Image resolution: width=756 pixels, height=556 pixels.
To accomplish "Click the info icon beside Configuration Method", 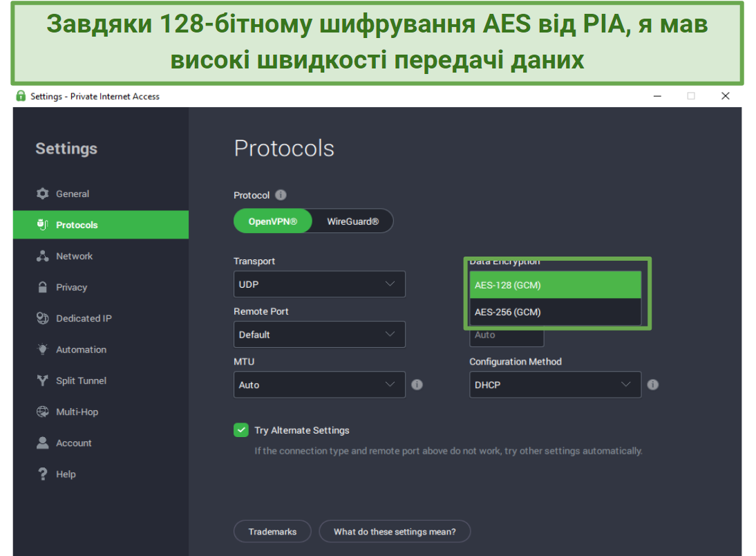I will (653, 384).
